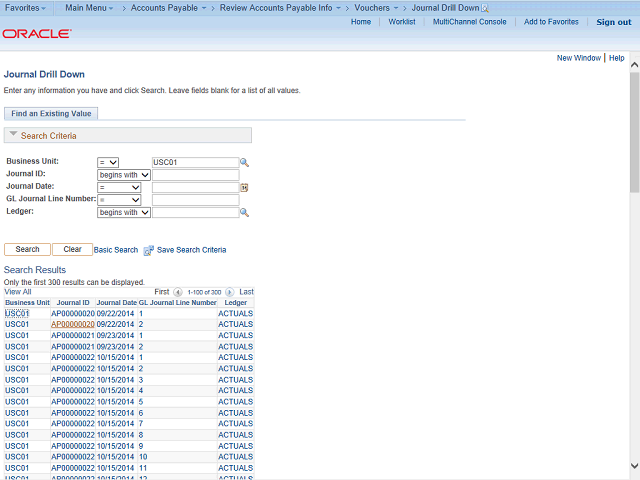Go to next results page arrow
Viewport: 640px width, 480px height.
click(230, 292)
